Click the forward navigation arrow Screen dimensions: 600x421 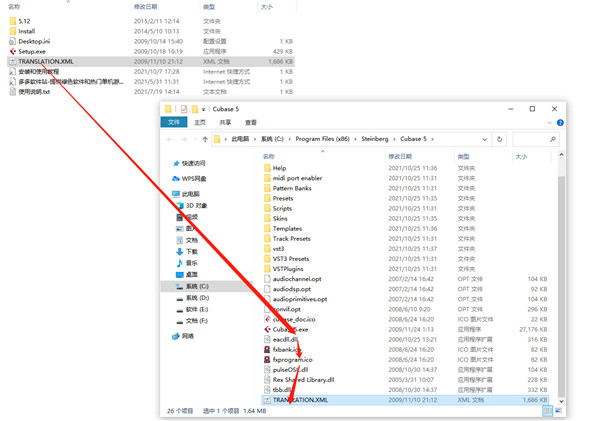184,139
